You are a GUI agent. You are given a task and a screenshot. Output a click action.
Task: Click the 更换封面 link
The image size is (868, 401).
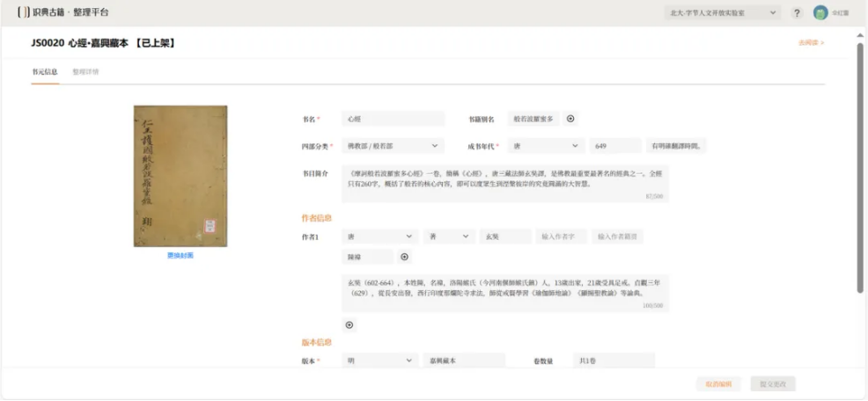(180, 256)
